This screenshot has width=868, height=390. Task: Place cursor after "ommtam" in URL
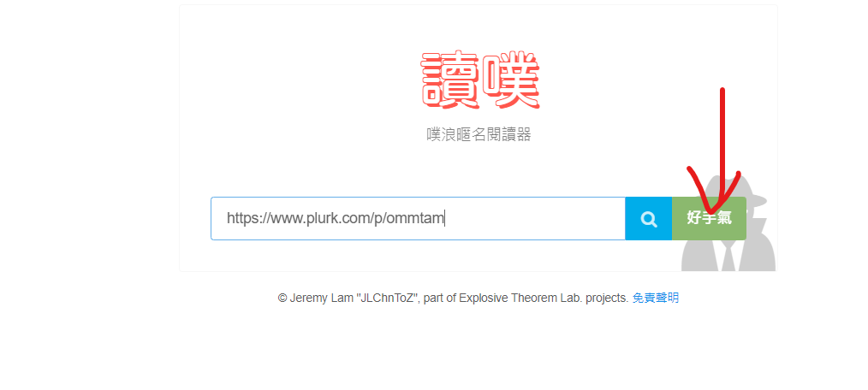coord(445,218)
